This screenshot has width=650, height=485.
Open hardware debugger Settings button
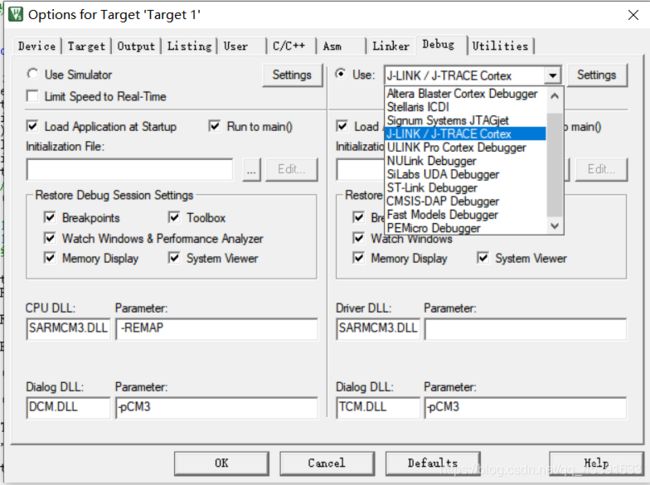(597, 75)
